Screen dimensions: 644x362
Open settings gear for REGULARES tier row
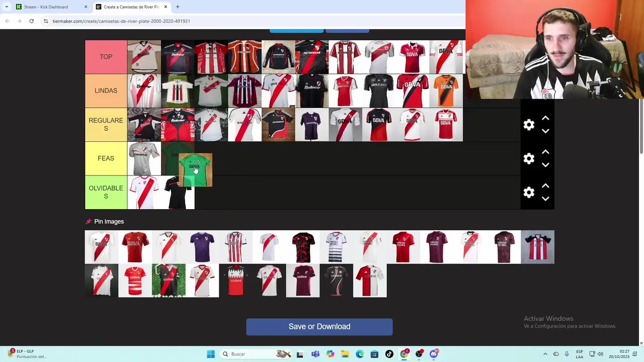point(529,125)
